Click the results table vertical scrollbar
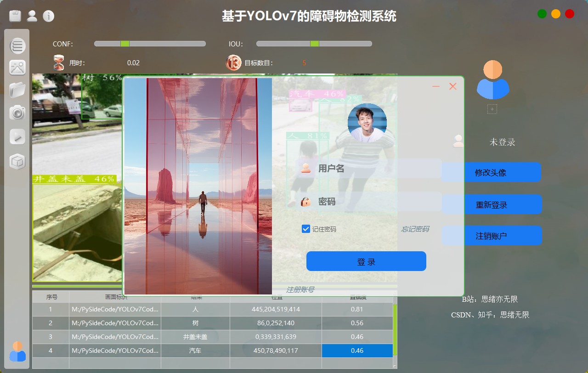The image size is (588, 373). pyautogui.click(x=395, y=330)
